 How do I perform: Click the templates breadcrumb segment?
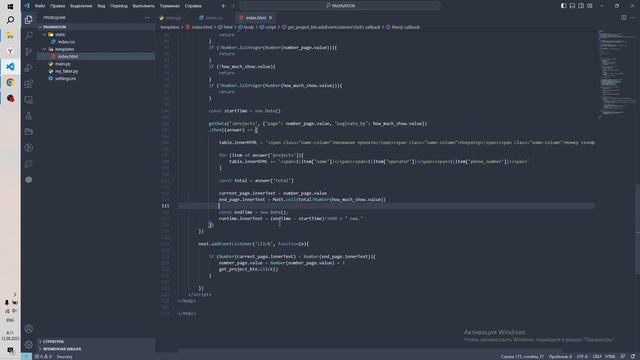click(170, 27)
